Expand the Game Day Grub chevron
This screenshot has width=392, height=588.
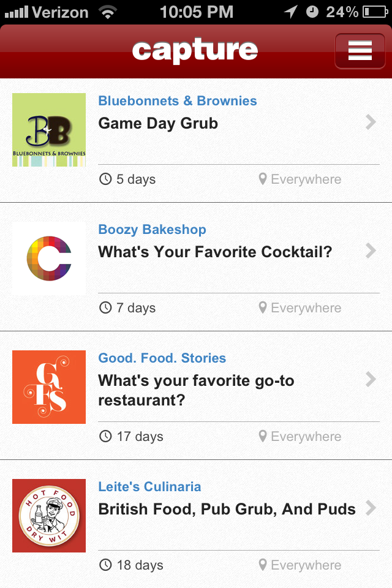(x=370, y=123)
